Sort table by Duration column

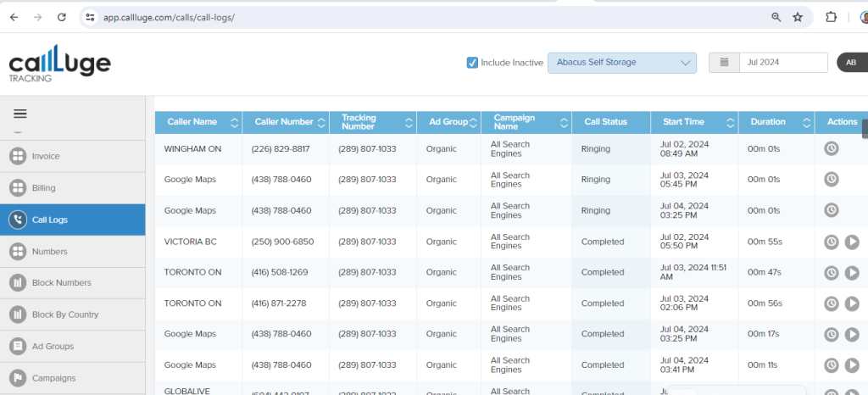point(806,122)
